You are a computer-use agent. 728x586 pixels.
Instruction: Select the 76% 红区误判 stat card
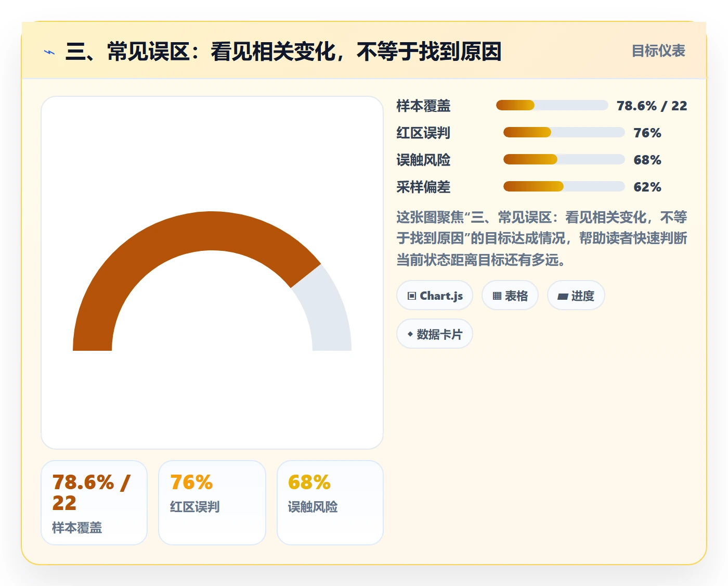(x=212, y=503)
